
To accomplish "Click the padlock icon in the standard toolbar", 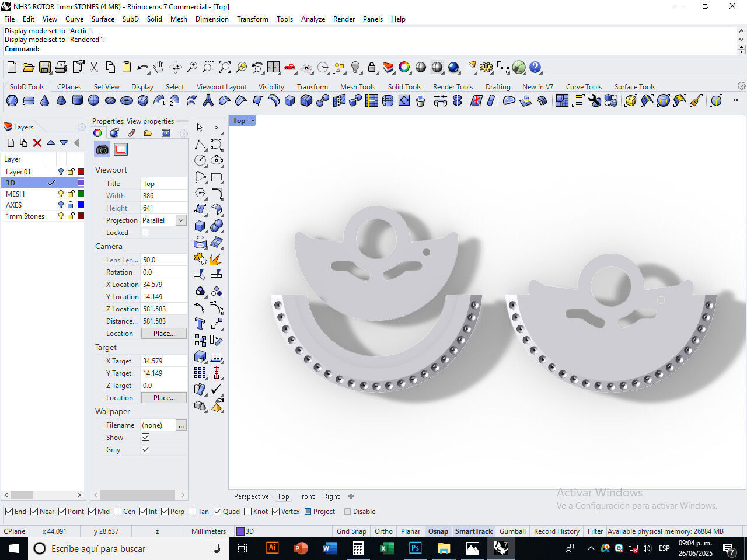I will pos(372,67).
